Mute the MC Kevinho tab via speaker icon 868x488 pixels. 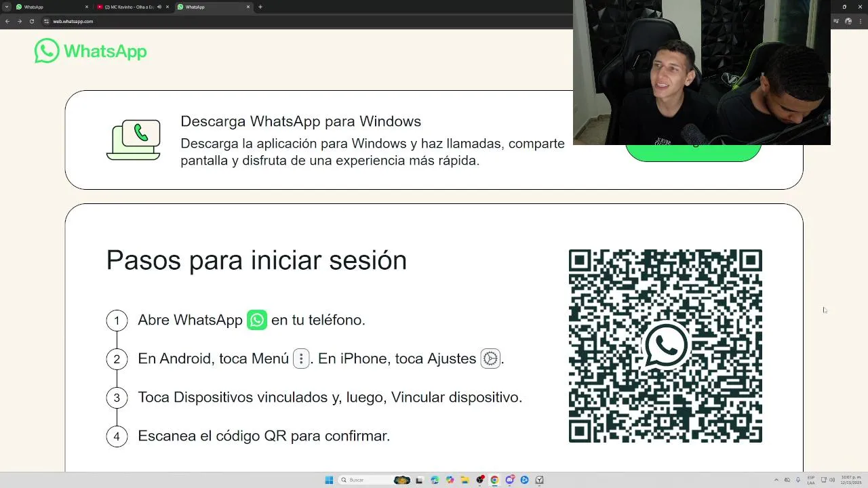tap(159, 7)
